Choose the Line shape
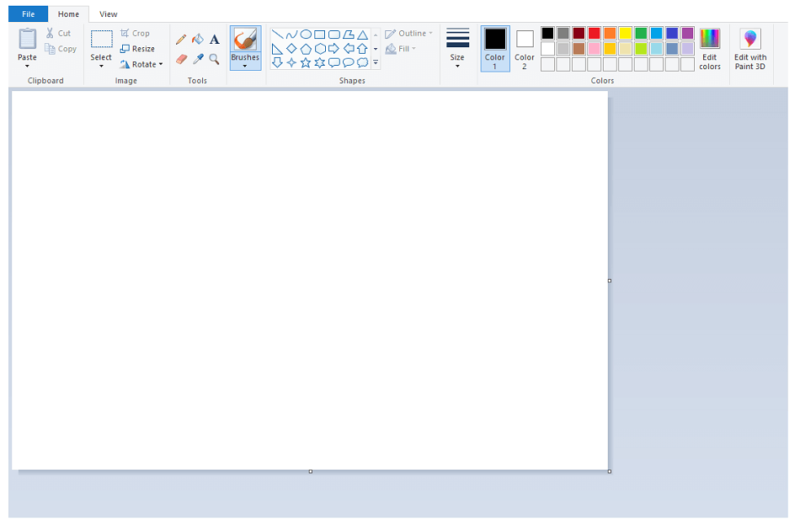800x529 pixels. [277, 35]
